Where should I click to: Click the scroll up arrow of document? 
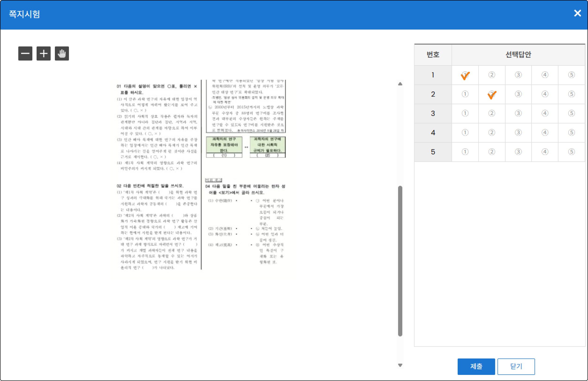400,84
